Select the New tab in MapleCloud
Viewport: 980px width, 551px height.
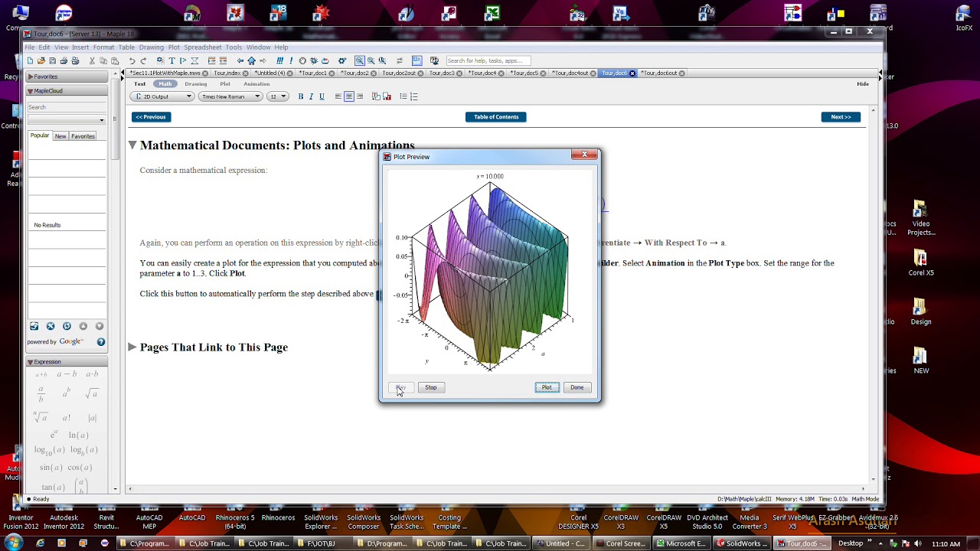tap(60, 136)
